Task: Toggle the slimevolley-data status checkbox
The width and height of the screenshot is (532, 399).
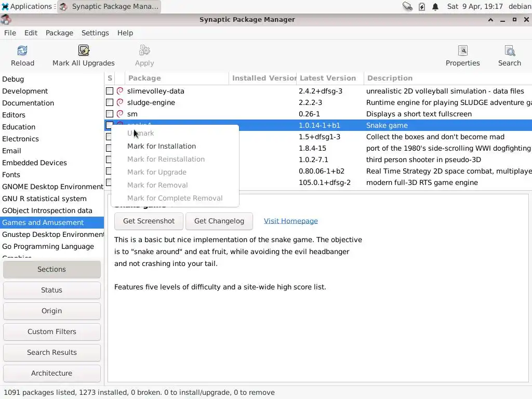Action: [x=110, y=91]
